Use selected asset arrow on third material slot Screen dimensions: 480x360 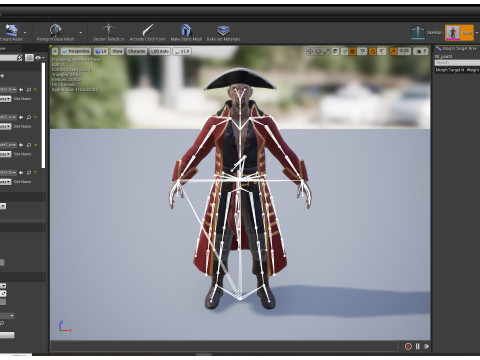click(21, 145)
